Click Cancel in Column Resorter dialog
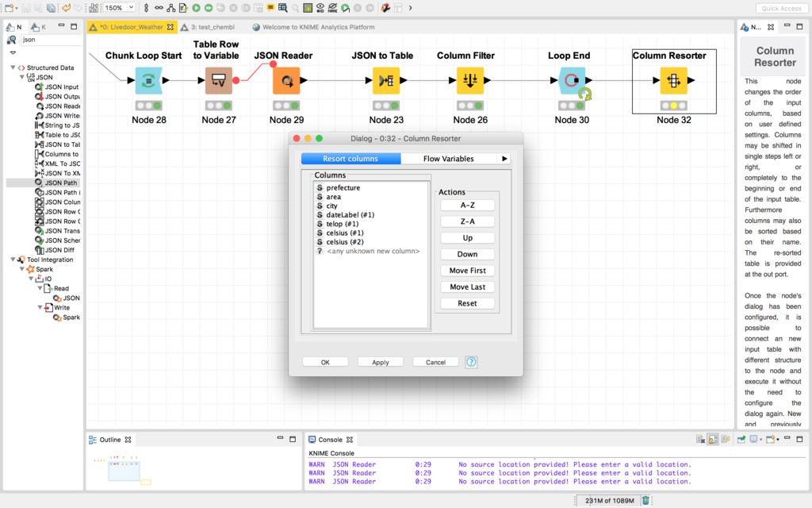The height and width of the screenshot is (508, 812). click(x=435, y=362)
